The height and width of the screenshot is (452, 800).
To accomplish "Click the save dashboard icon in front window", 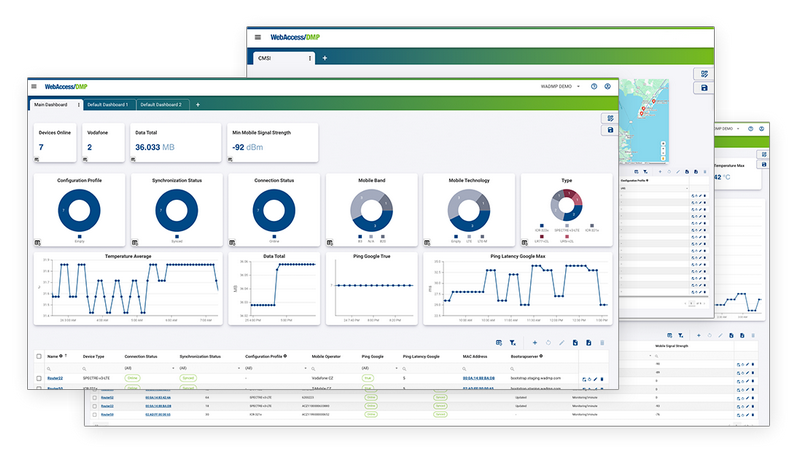I will coord(609,130).
